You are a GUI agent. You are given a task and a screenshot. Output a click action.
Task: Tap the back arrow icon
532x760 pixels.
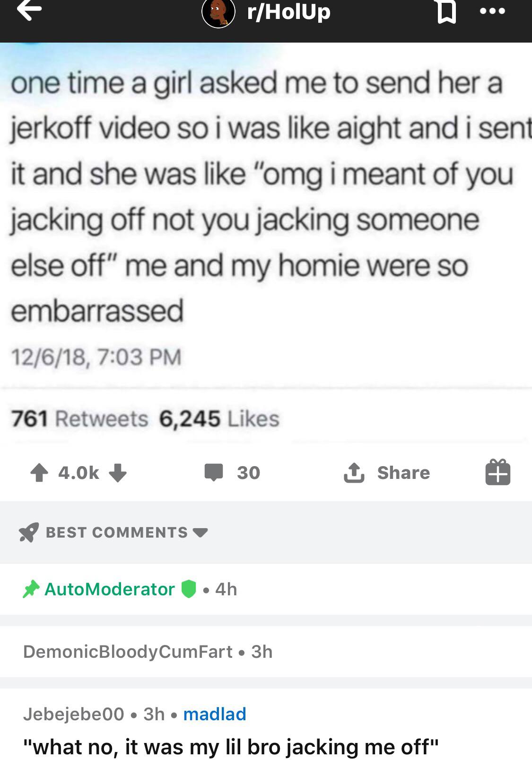pyautogui.click(x=30, y=10)
